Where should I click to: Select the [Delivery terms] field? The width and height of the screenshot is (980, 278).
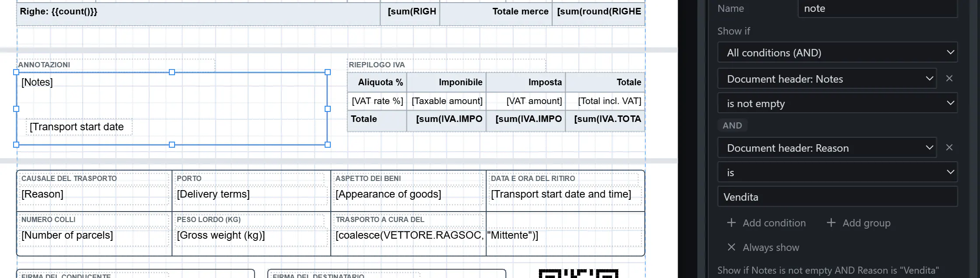click(x=251, y=195)
